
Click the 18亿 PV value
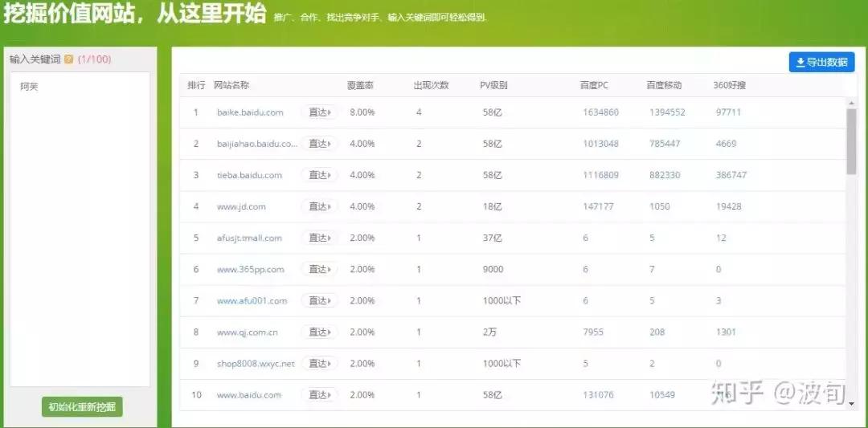492,207
